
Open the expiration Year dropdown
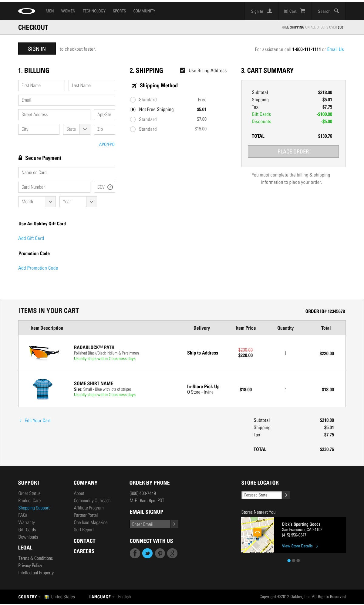[x=78, y=202]
